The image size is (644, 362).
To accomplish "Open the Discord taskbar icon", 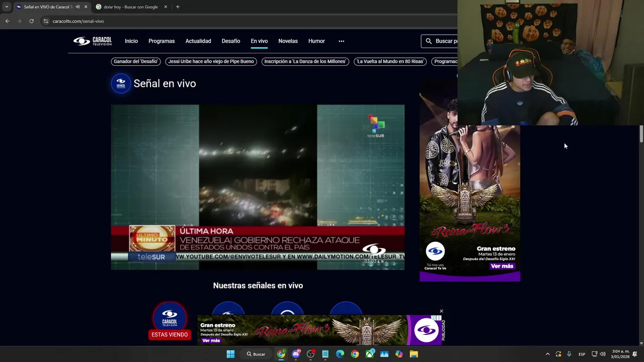I will pyautogui.click(x=296, y=354).
